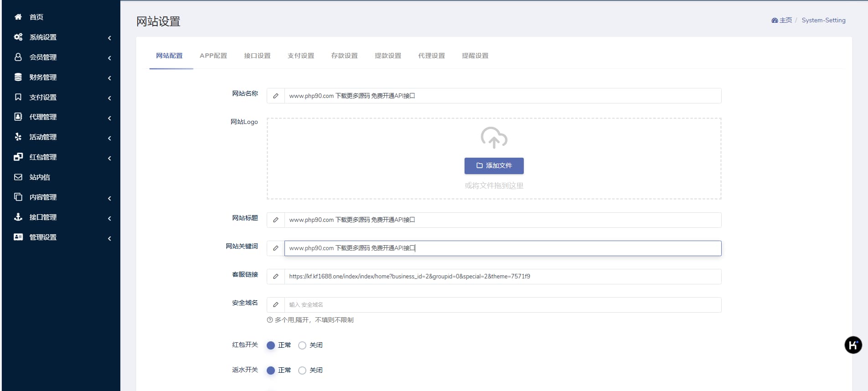Screen dimensions: 868x391
Task: Switch to the APP配置 tab
Action: pos(213,56)
